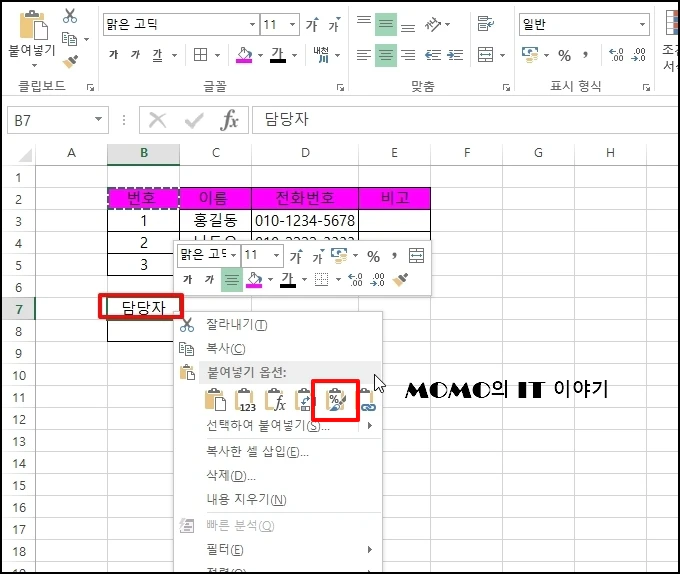Click Paste Formulas (fx) in the context menu

[x=275, y=400]
